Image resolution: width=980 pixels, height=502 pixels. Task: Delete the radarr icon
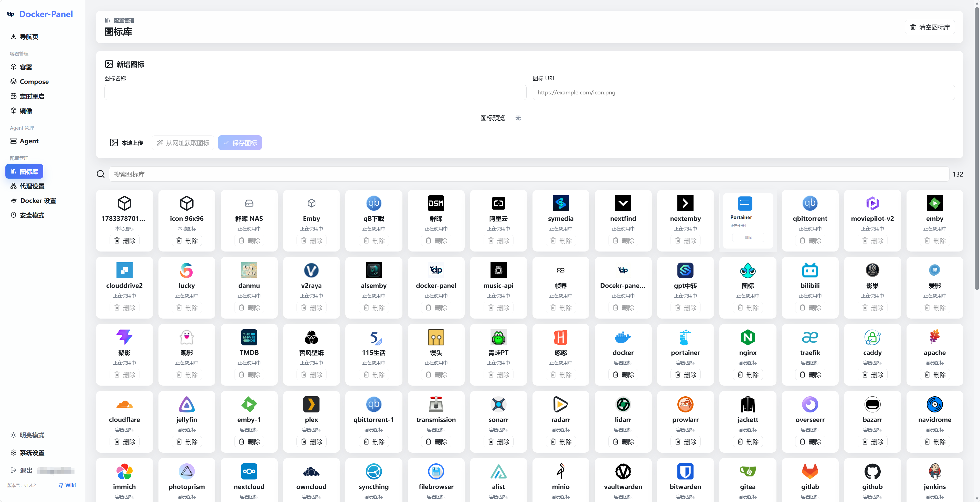[561, 442]
